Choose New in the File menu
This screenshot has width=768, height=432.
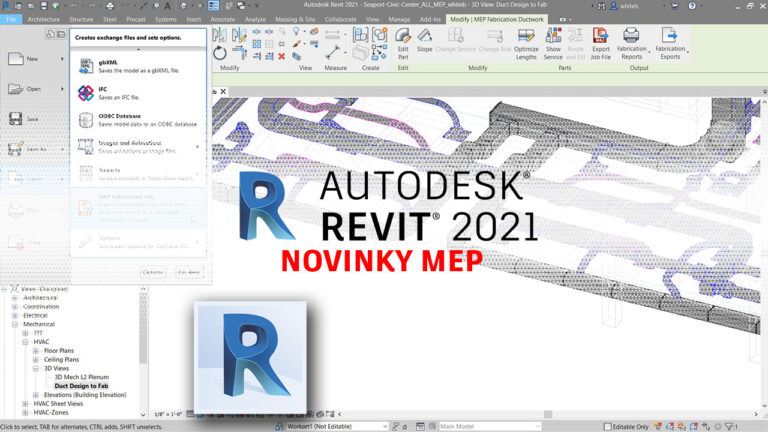tap(34, 59)
